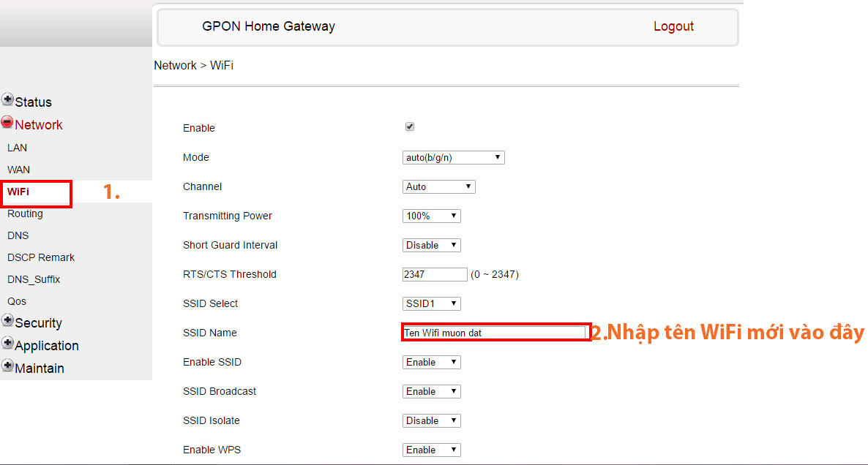Click the Network section label
Viewport: 868px width, 465px height.
(x=39, y=125)
